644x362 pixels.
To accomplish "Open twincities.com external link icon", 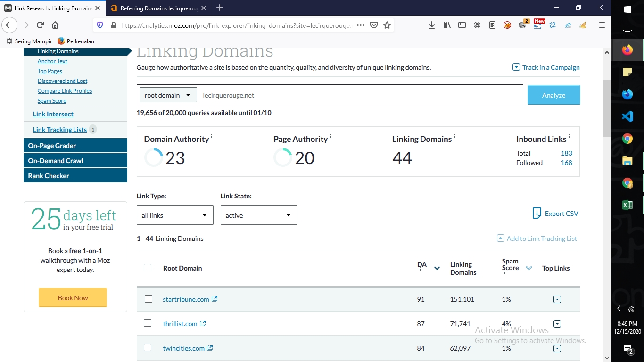I will pyautogui.click(x=210, y=348).
